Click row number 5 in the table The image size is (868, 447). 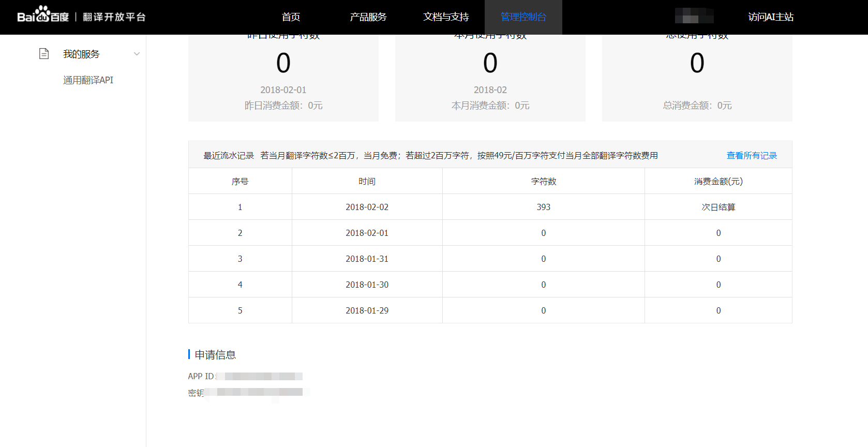click(240, 310)
